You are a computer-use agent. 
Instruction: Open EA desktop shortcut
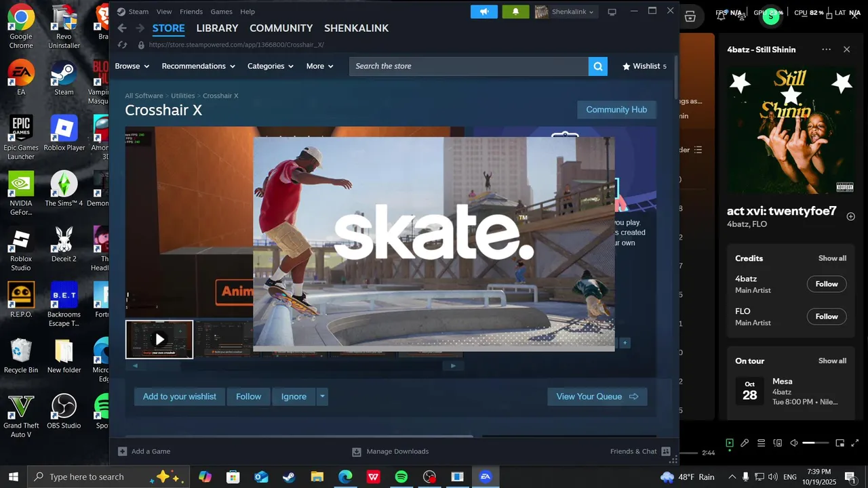coord(21,77)
